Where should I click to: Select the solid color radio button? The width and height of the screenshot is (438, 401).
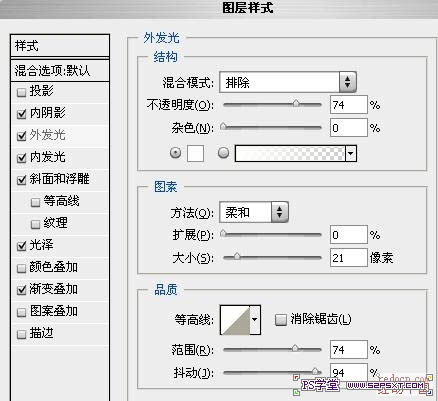(x=176, y=153)
